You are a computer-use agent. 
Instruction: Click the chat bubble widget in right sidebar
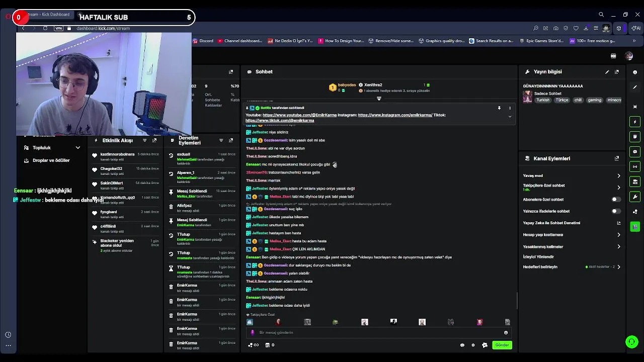635,152
